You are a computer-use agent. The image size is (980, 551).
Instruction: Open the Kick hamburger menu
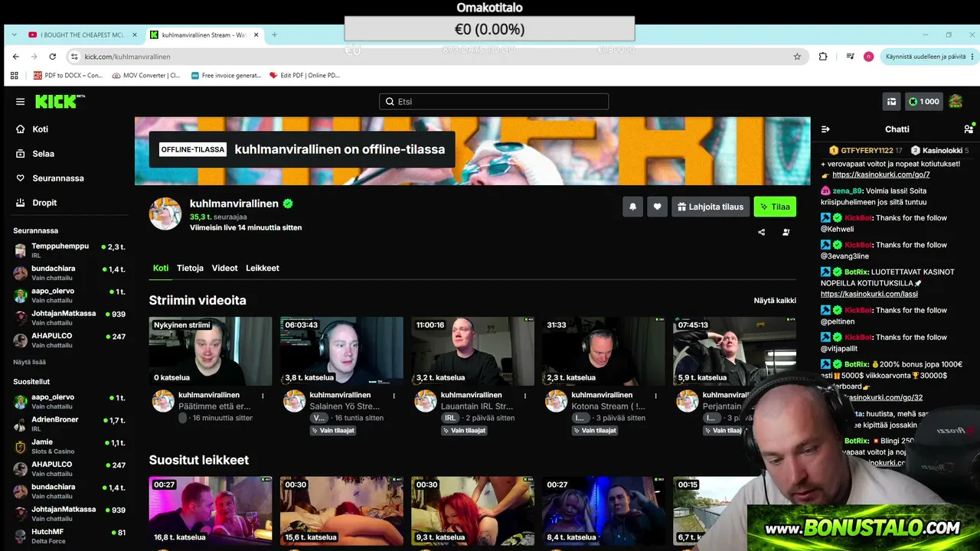(x=20, y=102)
